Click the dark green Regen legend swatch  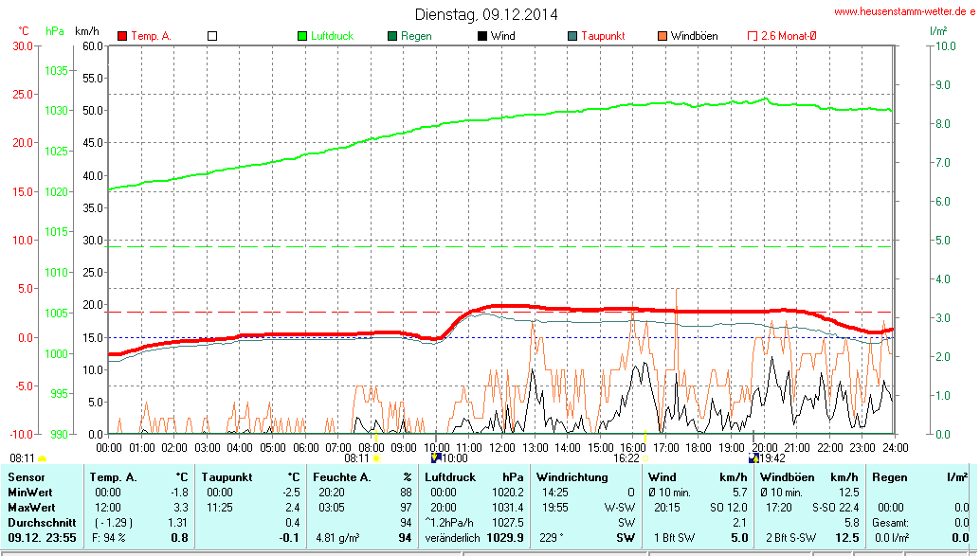point(392,36)
